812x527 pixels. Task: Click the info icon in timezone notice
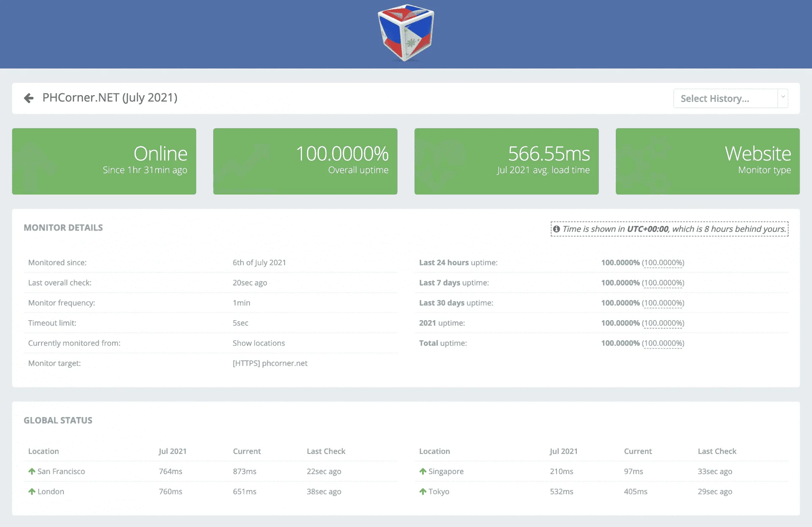pos(557,229)
